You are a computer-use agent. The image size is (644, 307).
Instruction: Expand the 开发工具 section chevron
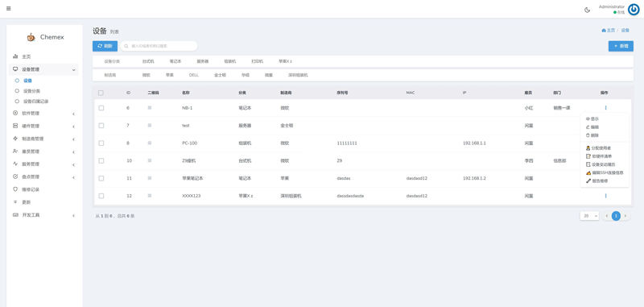[x=73, y=215]
